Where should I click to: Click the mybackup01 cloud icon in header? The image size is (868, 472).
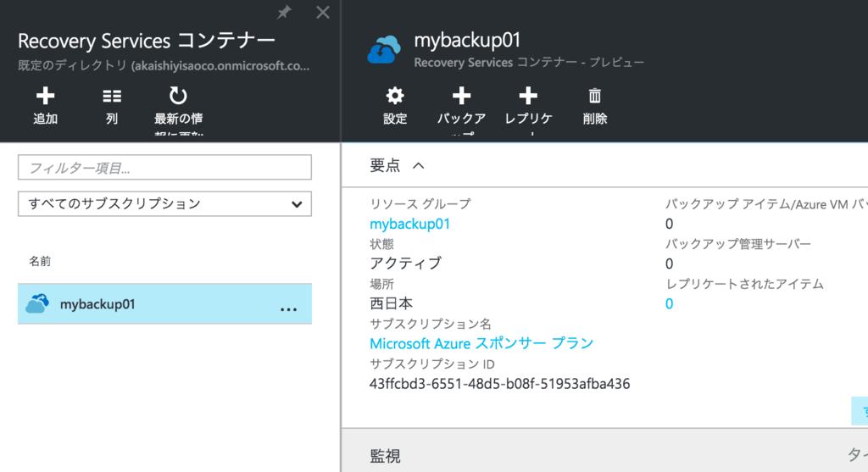pos(384,49)
